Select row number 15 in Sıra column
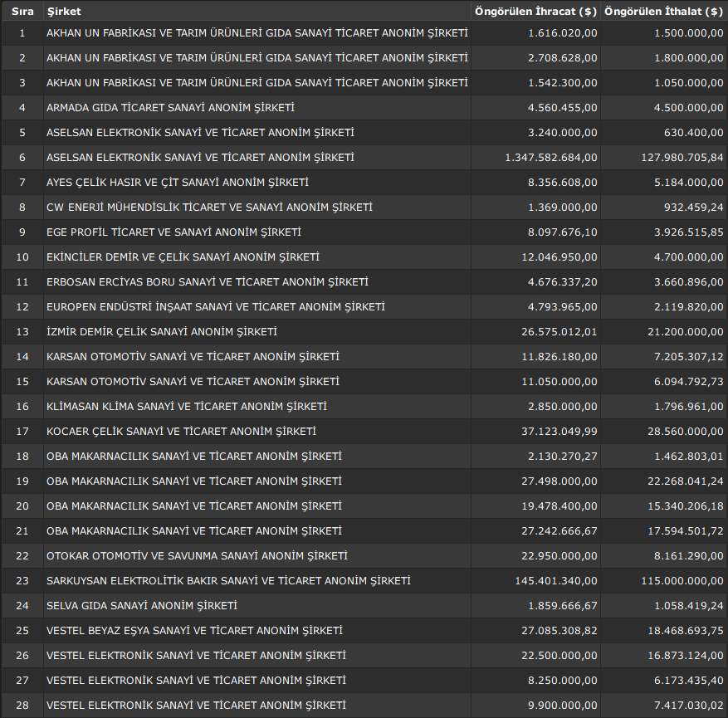This screenshot has height=718, width=728. pos(22,382)
